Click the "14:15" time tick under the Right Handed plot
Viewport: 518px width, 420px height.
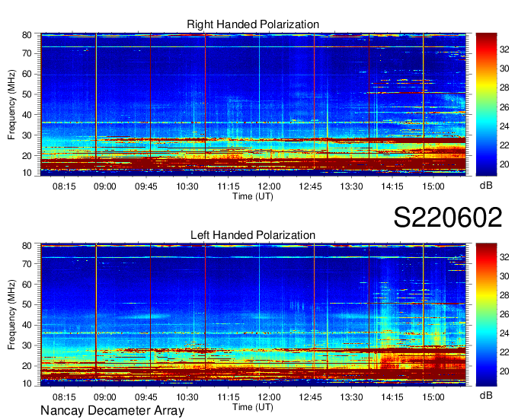[392, 186]
